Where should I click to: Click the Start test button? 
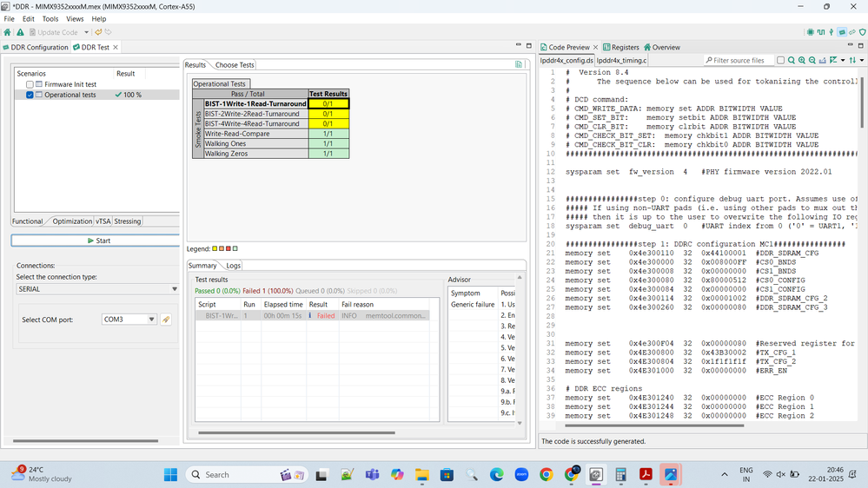pos(96,241)
